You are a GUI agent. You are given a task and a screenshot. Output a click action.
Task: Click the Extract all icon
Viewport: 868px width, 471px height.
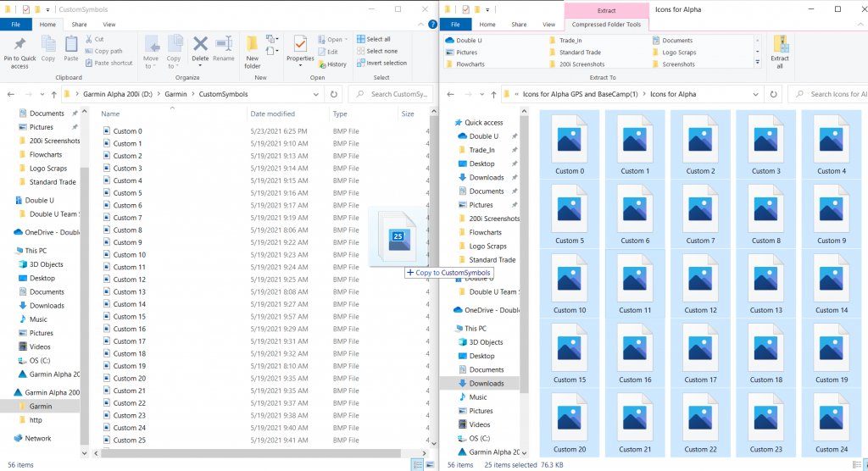tap(781, 49)
